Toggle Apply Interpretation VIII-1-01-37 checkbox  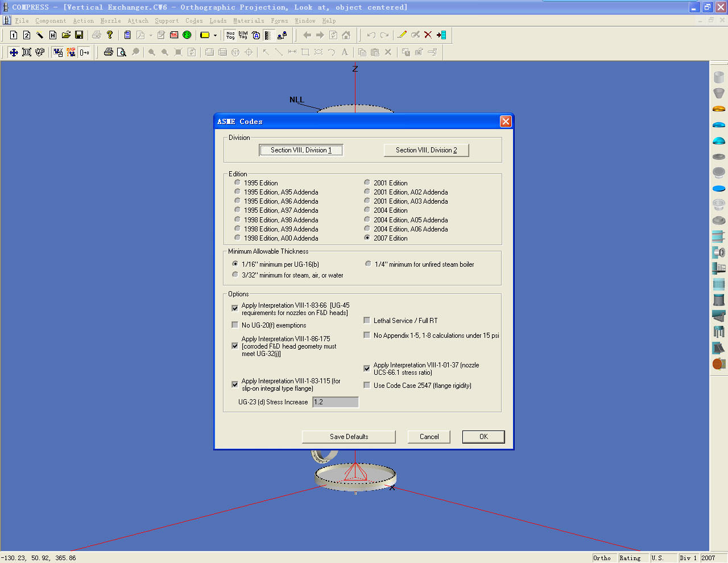pos(367,369)
